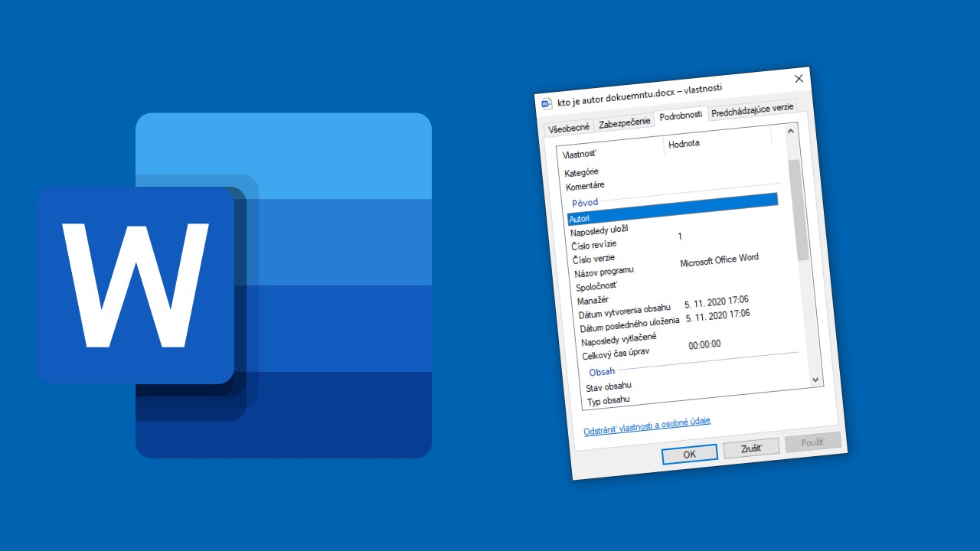Screen dimensions: 980x551
Task: Click the Vlastnosť column header
Action: 580,154
